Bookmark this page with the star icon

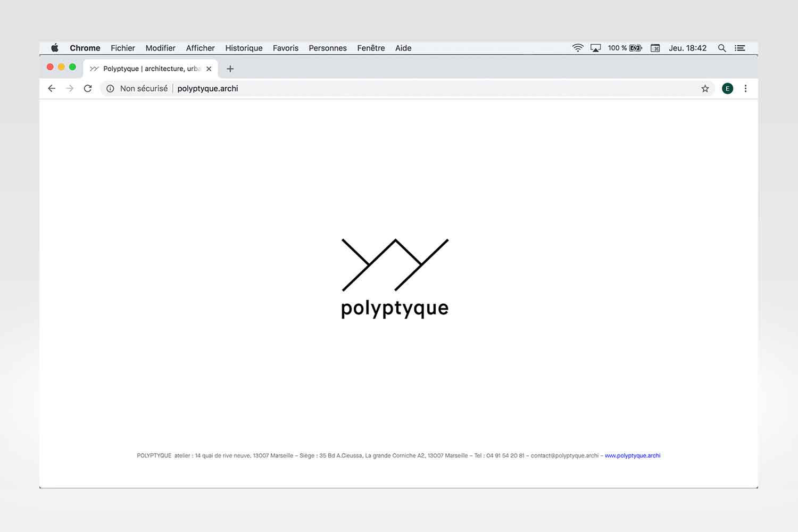(x=705, y=88)
